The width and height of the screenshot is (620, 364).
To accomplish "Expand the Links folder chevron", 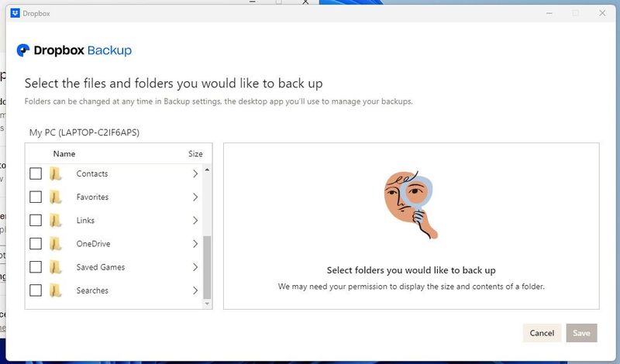I will tap(195, 220).
